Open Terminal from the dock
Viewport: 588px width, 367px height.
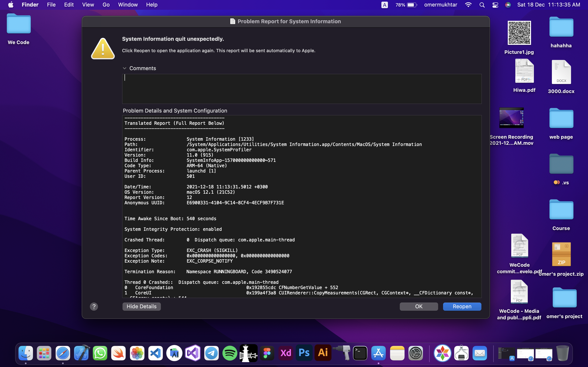click(360, 353)
